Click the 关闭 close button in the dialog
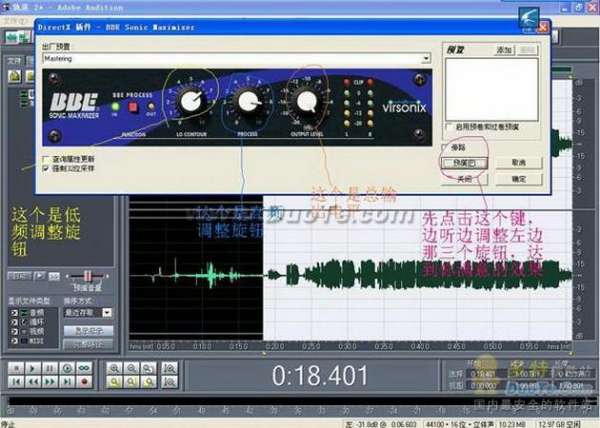This screenshot has height=428, width=600. (x=465, y=179)
